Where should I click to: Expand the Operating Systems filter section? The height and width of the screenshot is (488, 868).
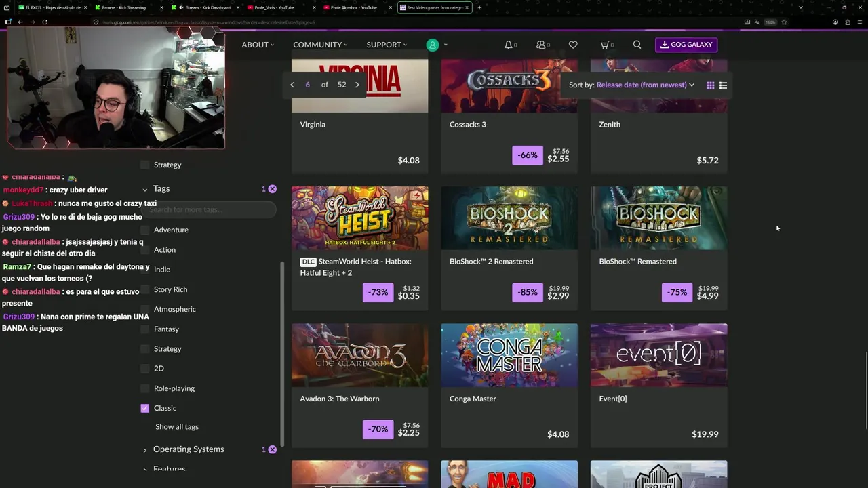click(145, 449)
